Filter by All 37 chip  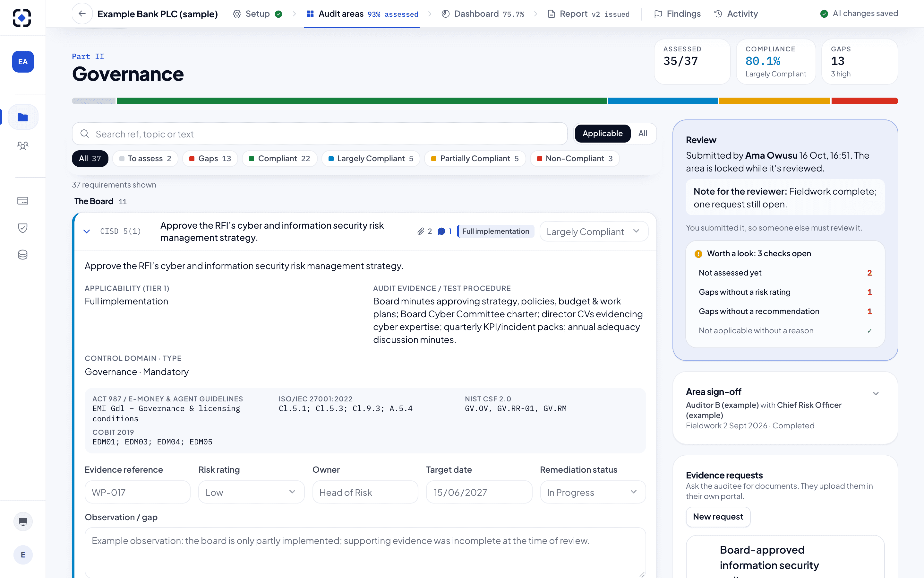coord(90,159)
